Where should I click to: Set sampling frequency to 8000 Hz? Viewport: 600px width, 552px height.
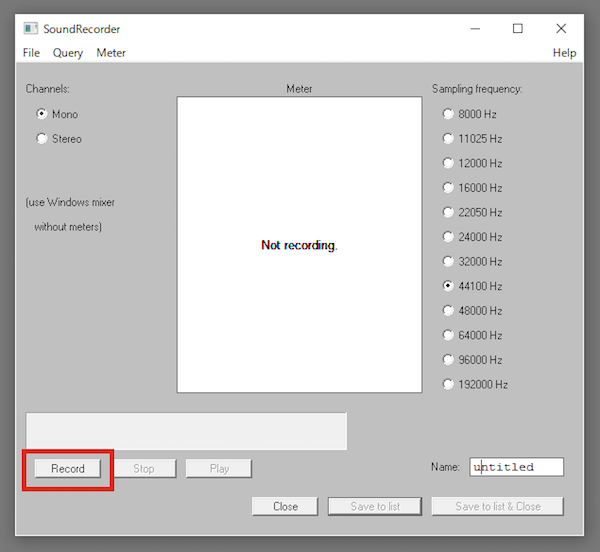click(x=448, y=114)
